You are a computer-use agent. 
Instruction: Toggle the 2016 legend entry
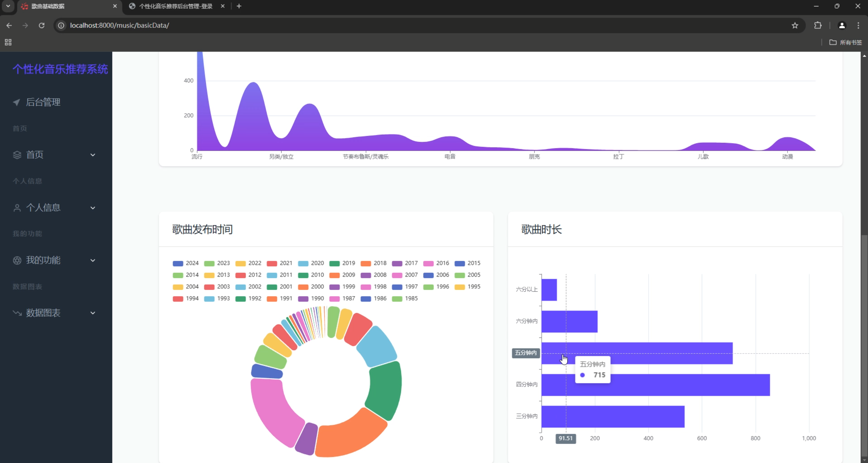(x=436, y=263)
